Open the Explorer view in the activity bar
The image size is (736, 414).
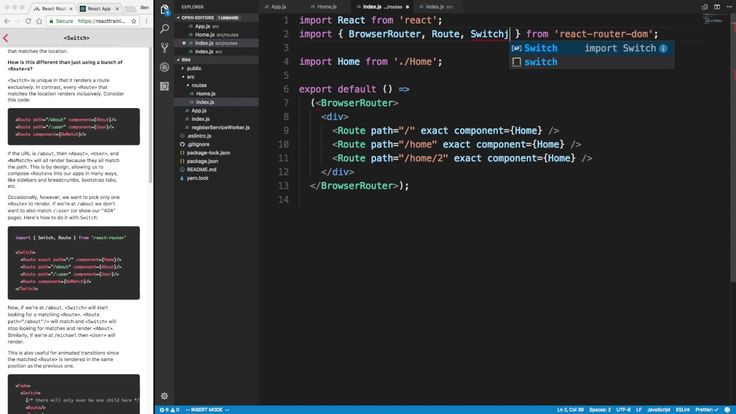pyautogui.click(x=165, y=10)
